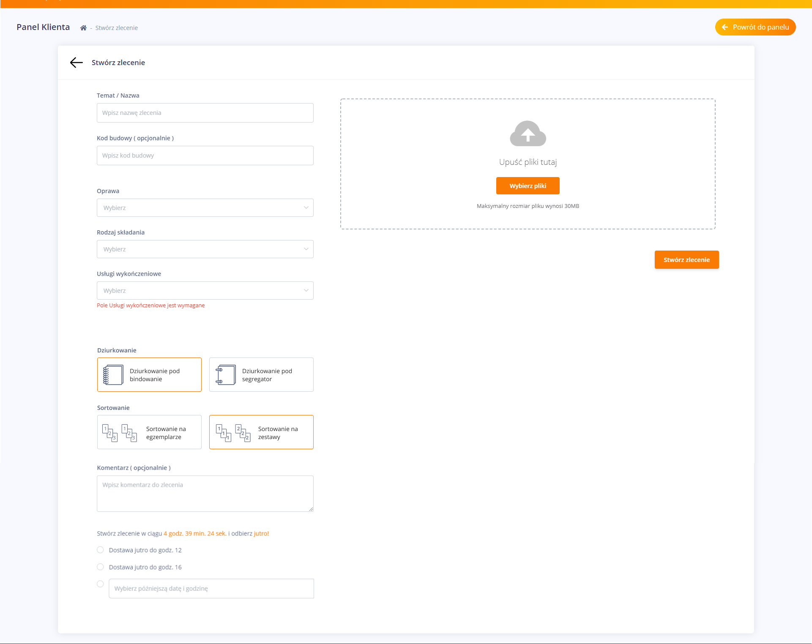Image resolution: width=812 pixels, height=644 pixels.
Task: Click the spiral binding notebook icon
Action: click(x=113, y=375)
